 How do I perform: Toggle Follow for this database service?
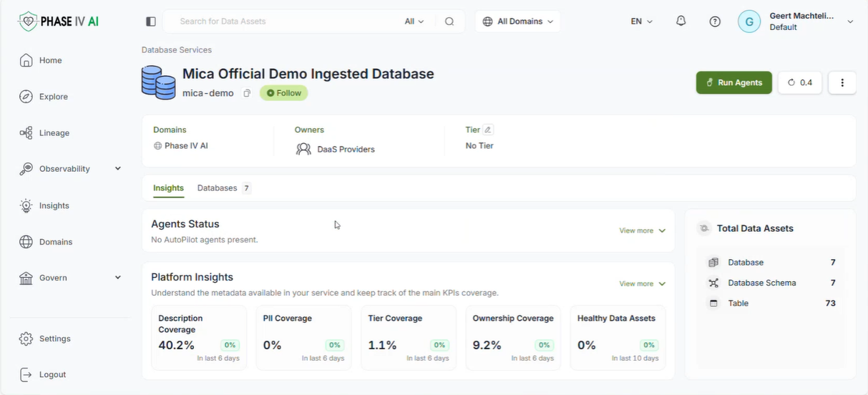tap(284, 93)
